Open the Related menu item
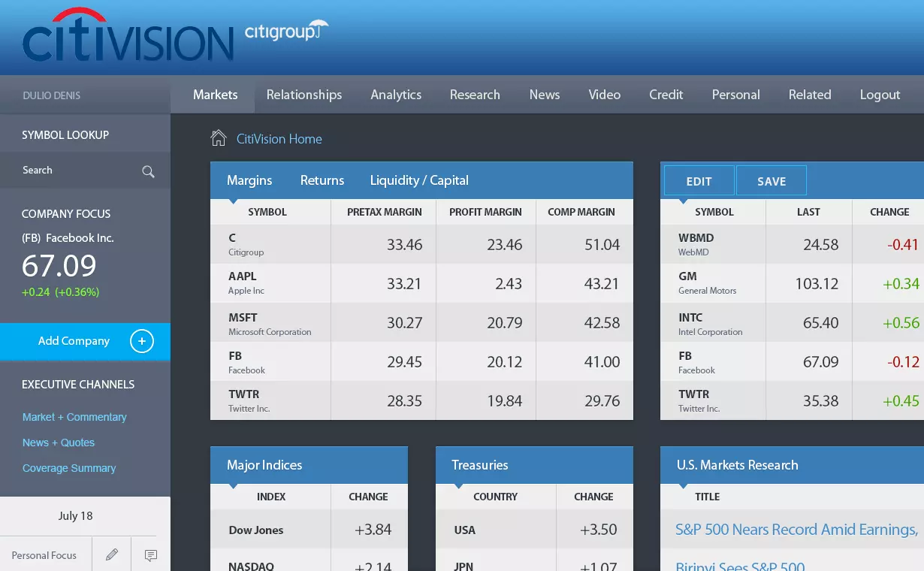This screenshot has height=571, width=924. tap(810, 95)
